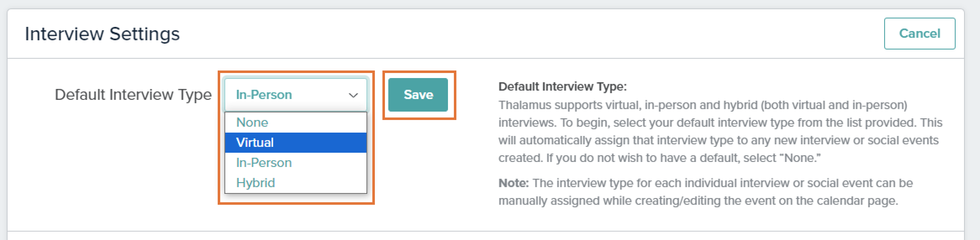Click the bold Note: label
Screen dimensions: 980x240
(x=514, y=183)
